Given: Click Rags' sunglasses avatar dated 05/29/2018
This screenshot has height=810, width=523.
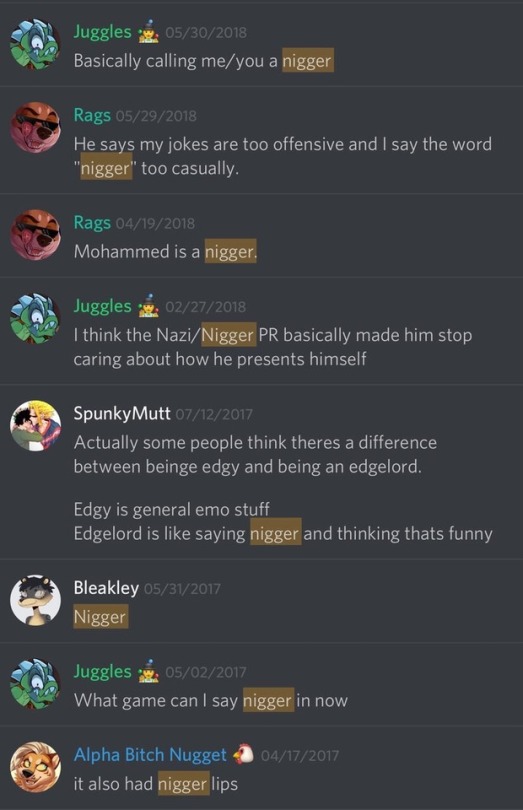Looking at the screenshot, I should pyautogui.click(x=35, y=128).
